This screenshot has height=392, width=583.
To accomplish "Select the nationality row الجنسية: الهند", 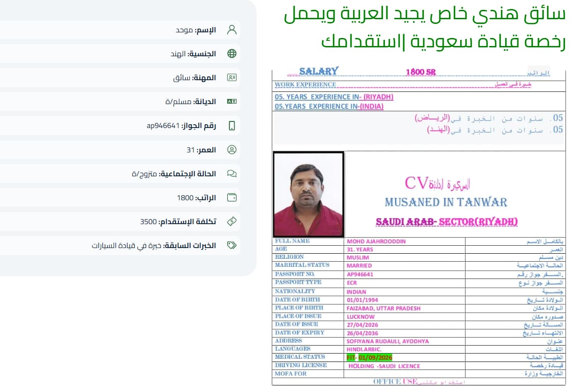I will point(120,54).
